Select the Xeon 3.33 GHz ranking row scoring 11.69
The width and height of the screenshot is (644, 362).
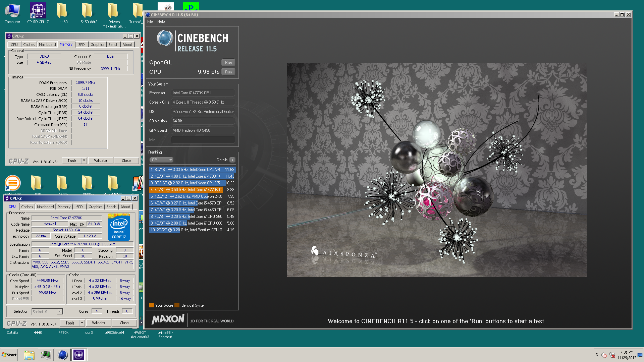click(192, 170)
